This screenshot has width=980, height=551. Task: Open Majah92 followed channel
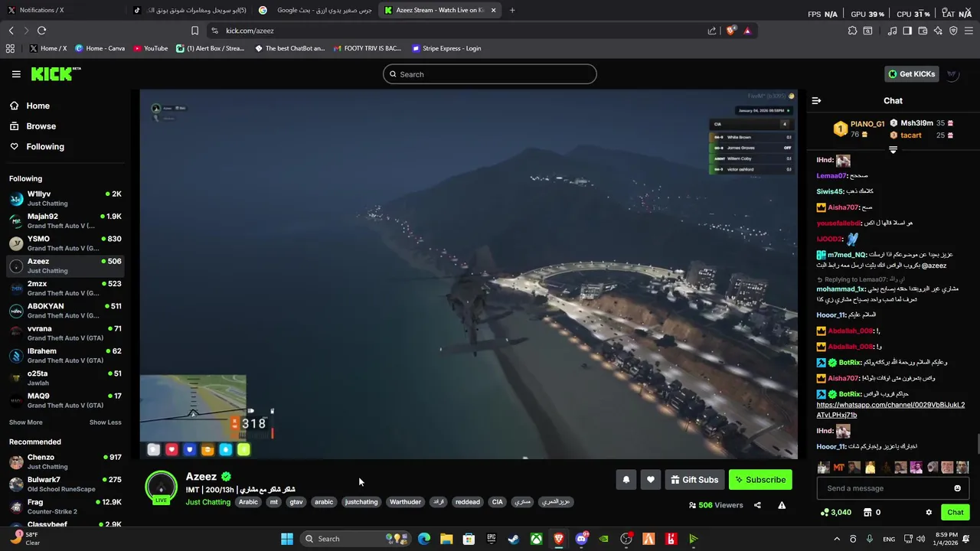pos(66,221)
